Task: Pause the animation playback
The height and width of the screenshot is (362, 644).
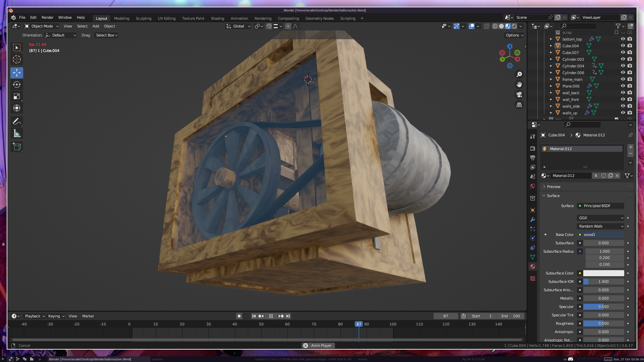Action: [271, 316]
